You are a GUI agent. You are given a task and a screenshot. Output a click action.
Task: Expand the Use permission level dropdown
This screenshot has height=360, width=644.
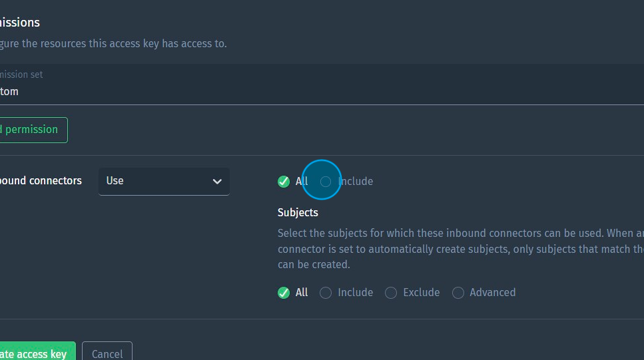pyautogui.click(x=163, y=181)
